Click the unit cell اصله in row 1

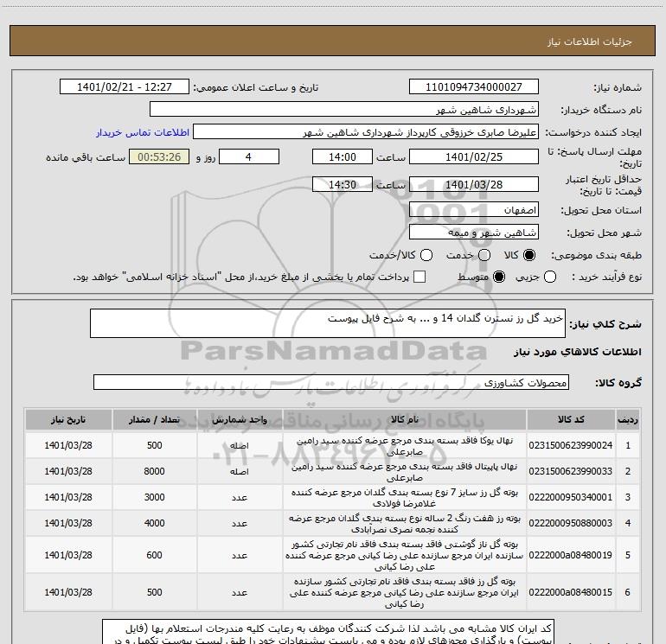240,445
